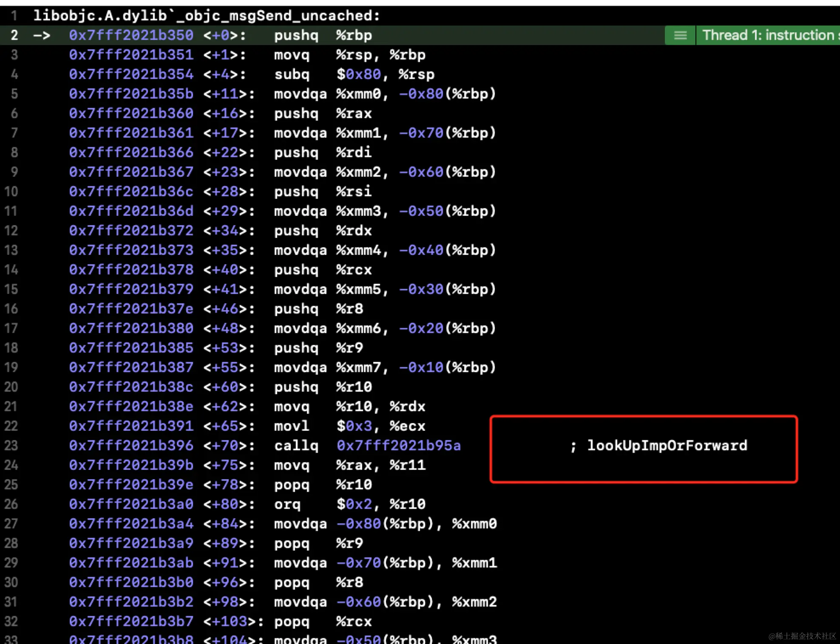Click address 0x7fff2021b36d
The height and width of the screenshot is (644, 840).
(131, 211)
